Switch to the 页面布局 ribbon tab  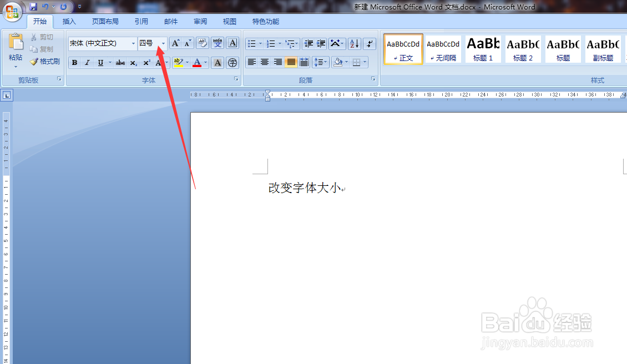[x=105, y=21]
